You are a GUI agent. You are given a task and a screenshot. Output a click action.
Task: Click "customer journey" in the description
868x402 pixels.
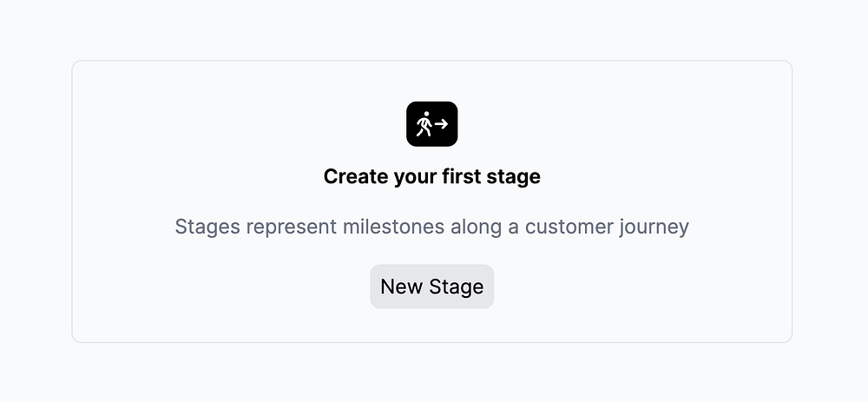(x=607, y=227)
